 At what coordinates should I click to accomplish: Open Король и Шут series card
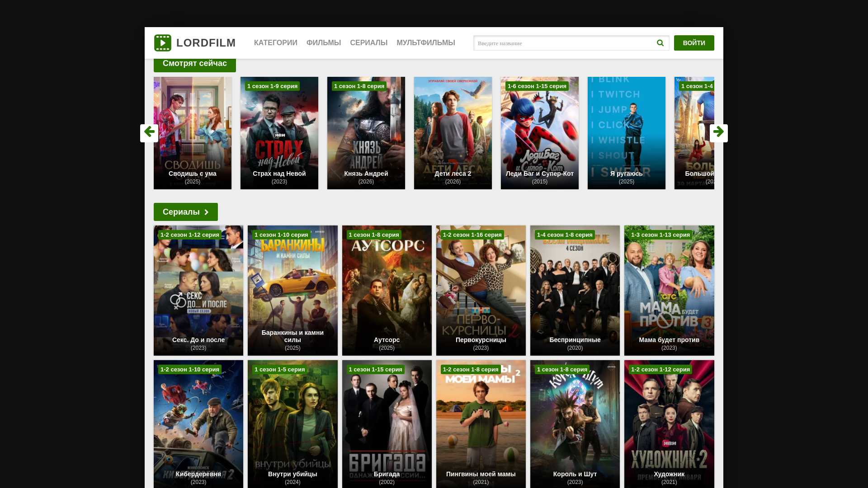point(575,424)
